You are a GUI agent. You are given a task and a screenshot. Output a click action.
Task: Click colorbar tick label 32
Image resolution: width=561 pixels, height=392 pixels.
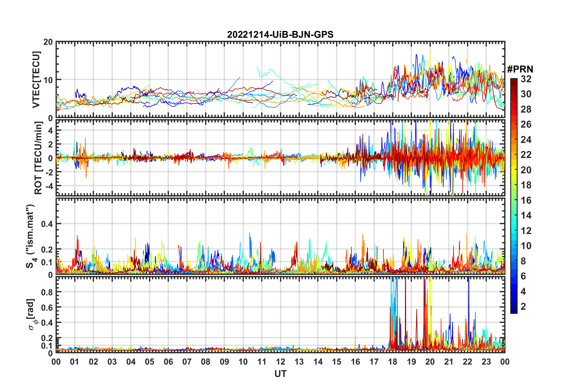(x=526, y=79)
